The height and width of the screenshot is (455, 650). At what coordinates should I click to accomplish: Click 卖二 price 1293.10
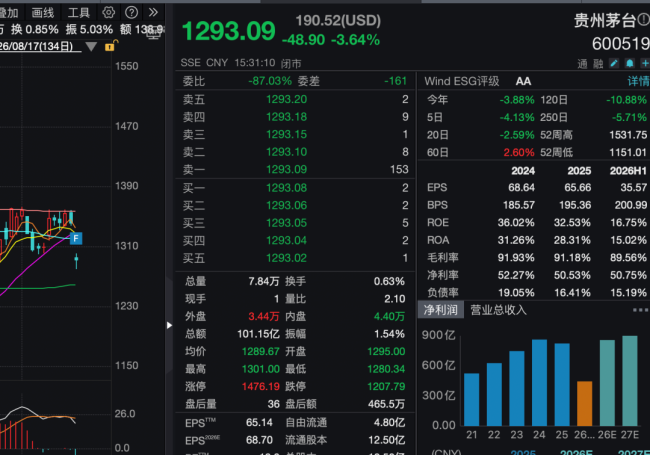tap(286, 152)
